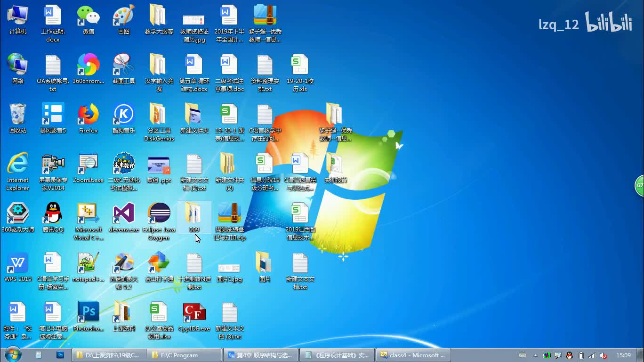Select the 酷狗音乐 music player icon

[x=123, y=115]
